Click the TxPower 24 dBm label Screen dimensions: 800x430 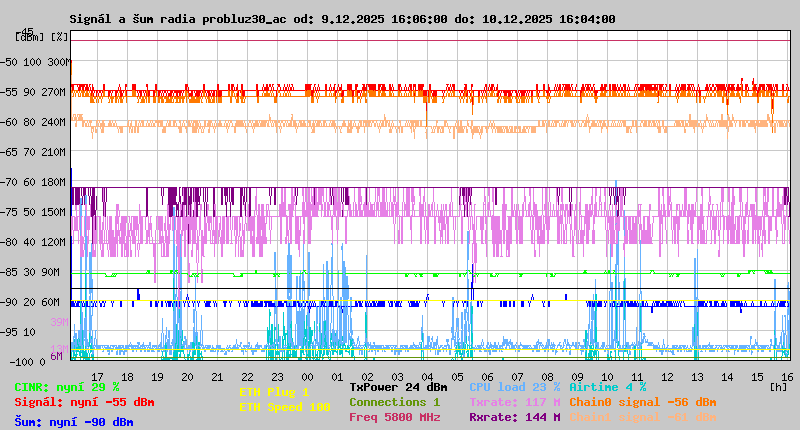(398, 386)
